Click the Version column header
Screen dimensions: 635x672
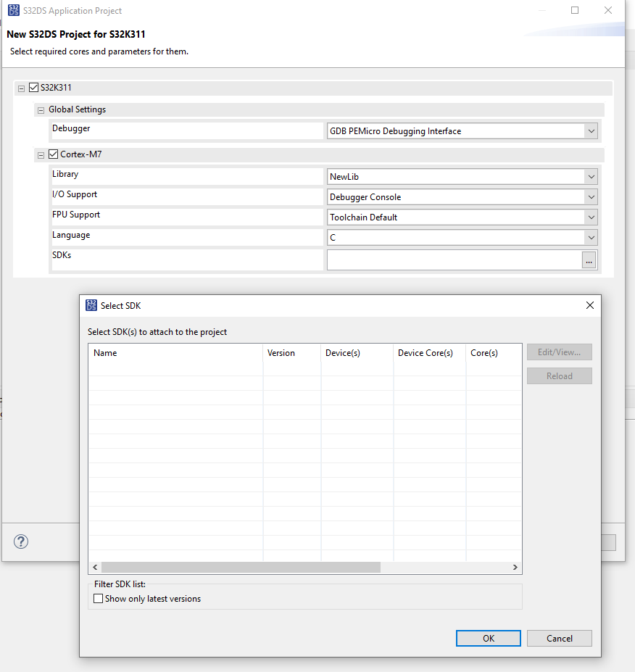coord(281,353)
